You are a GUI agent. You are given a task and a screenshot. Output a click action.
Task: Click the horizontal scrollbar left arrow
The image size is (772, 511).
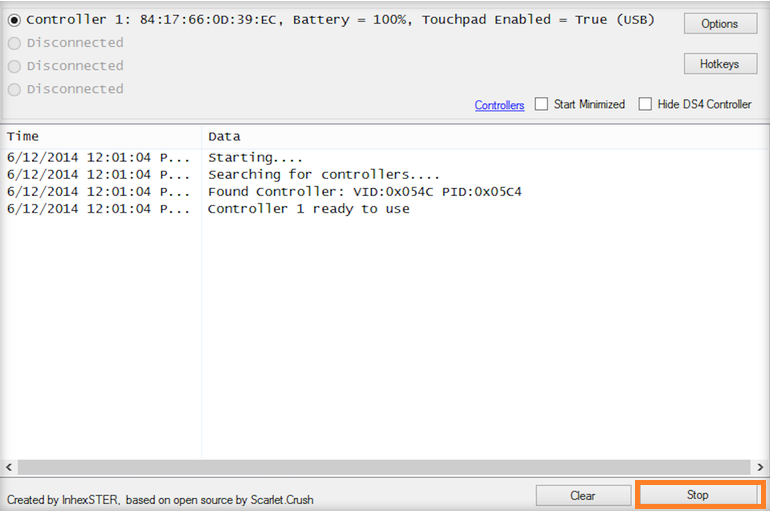pyautogui.click(x=10, y=467)
